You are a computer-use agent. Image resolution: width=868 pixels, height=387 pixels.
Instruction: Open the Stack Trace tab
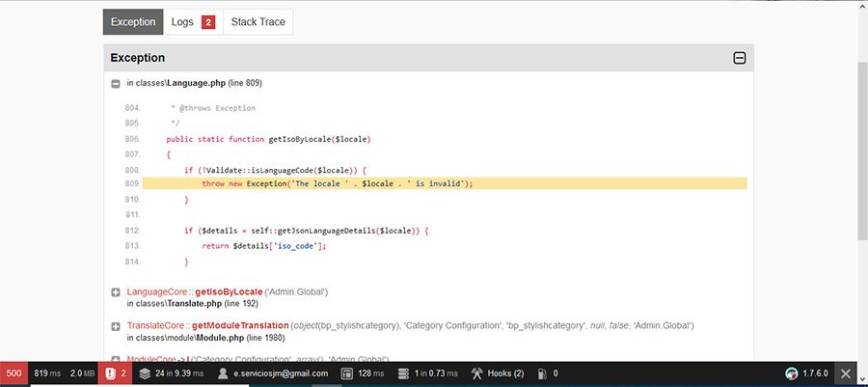click(x=258, y=22)
